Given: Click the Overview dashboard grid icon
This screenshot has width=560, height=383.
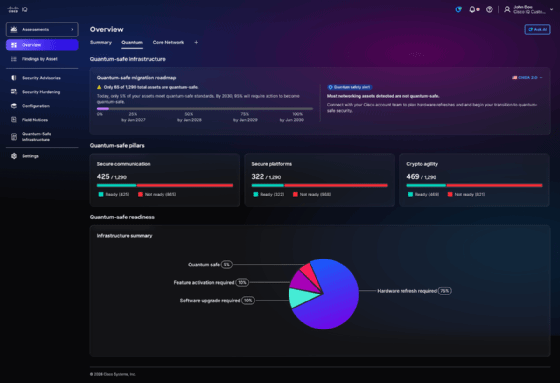Looking at the screenshot, I should tap(14, 45).
